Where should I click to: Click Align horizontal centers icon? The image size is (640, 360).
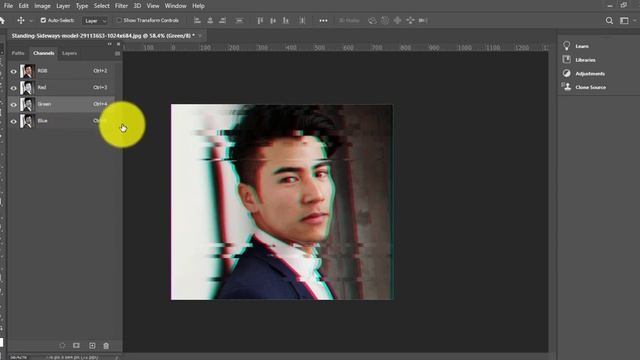[210, 20]
